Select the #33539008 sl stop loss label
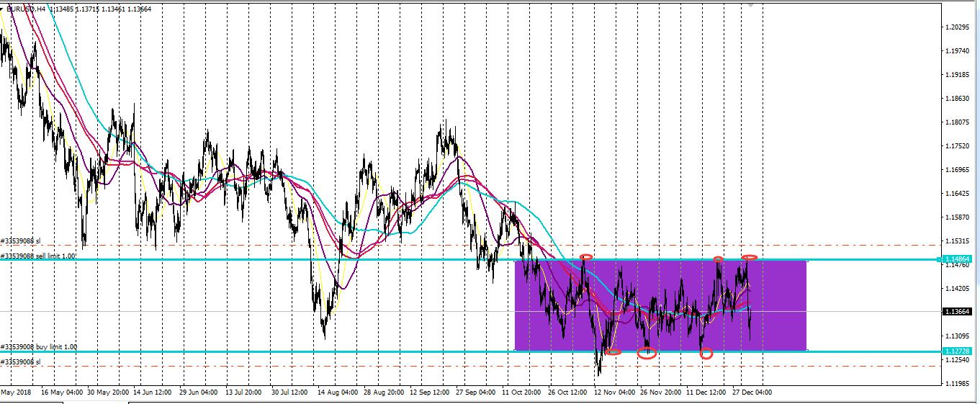This screenshot has height=404, width=980. 21,362
